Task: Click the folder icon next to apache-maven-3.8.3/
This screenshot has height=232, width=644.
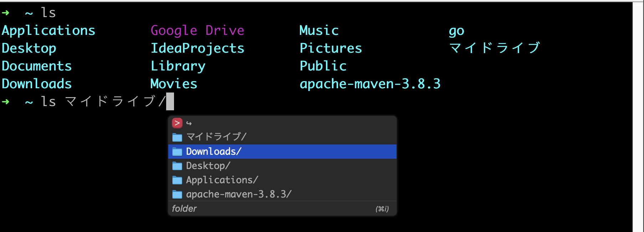Action: [177, 194]
